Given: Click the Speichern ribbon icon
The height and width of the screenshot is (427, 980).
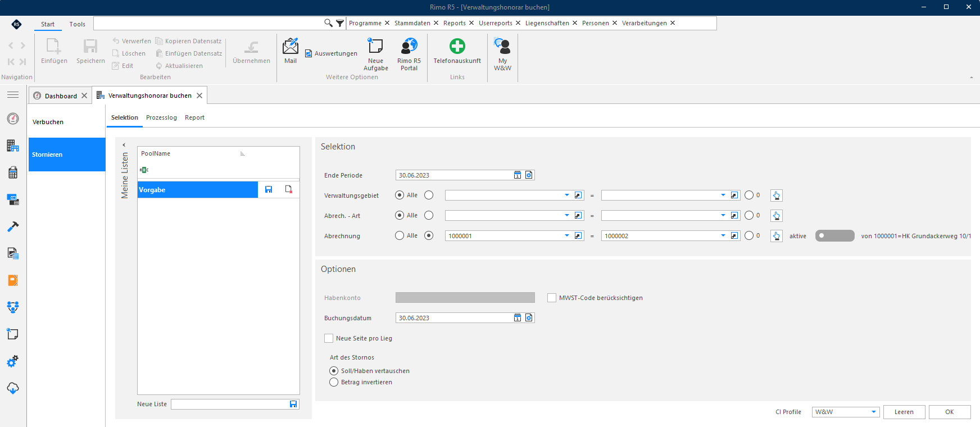Looking at the screenshot, I should tap(90, 51).
